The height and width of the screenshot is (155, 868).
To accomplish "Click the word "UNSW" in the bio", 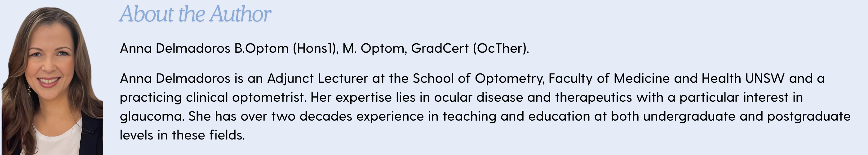I will tap(765, 78).
